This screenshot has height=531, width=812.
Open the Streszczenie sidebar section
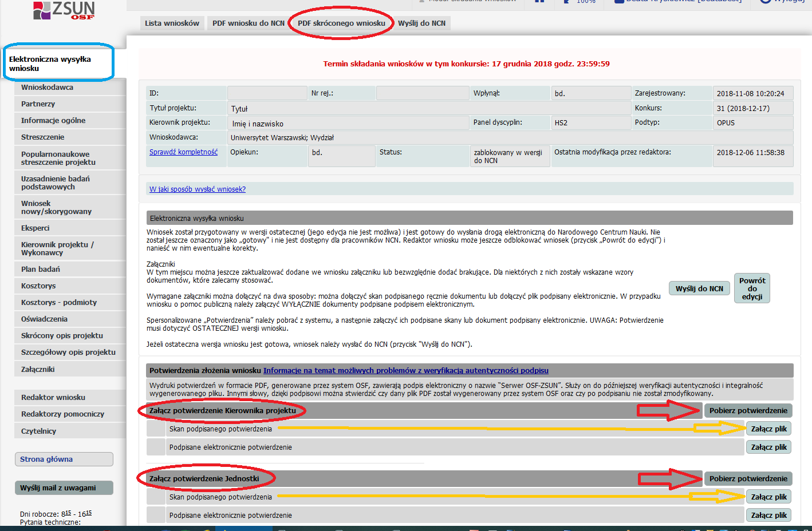pos(42,137)
